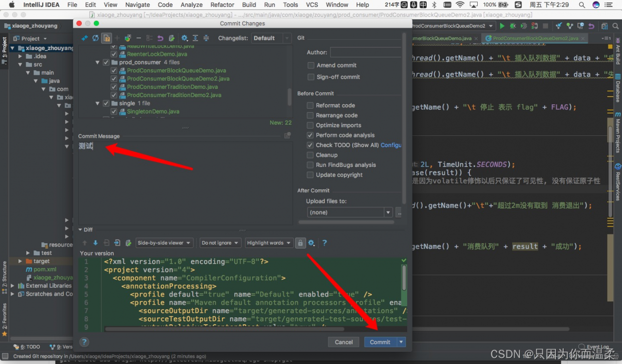Open Highlight words dropdown
This screenshot has height=364, width=622.
pyautogui.click(x=269, y=243)
